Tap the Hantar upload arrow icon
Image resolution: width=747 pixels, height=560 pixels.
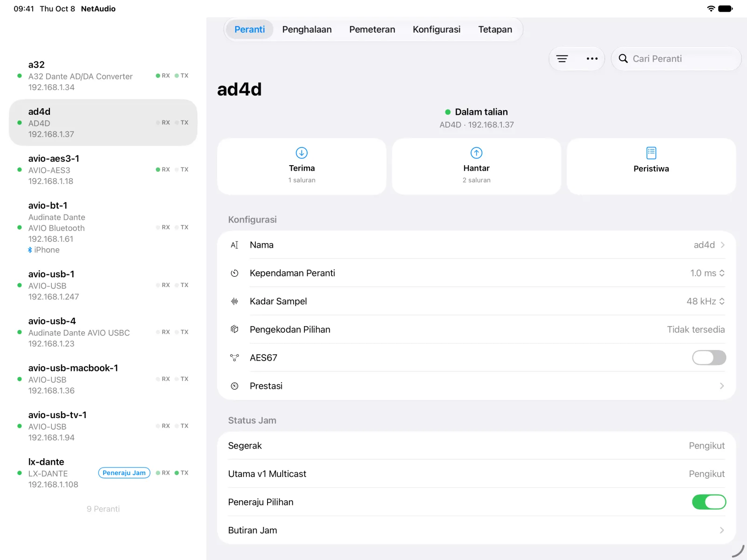[476, 153]
